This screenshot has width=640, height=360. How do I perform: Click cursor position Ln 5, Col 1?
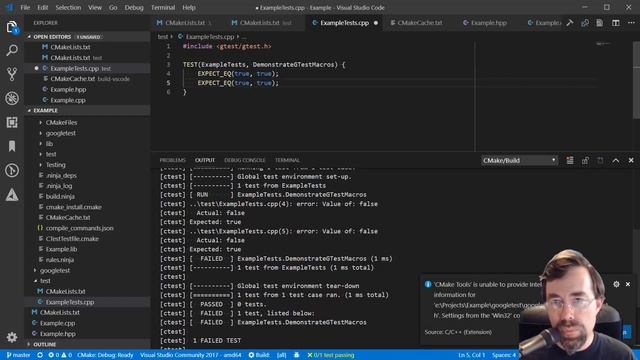tap(471, 355)
